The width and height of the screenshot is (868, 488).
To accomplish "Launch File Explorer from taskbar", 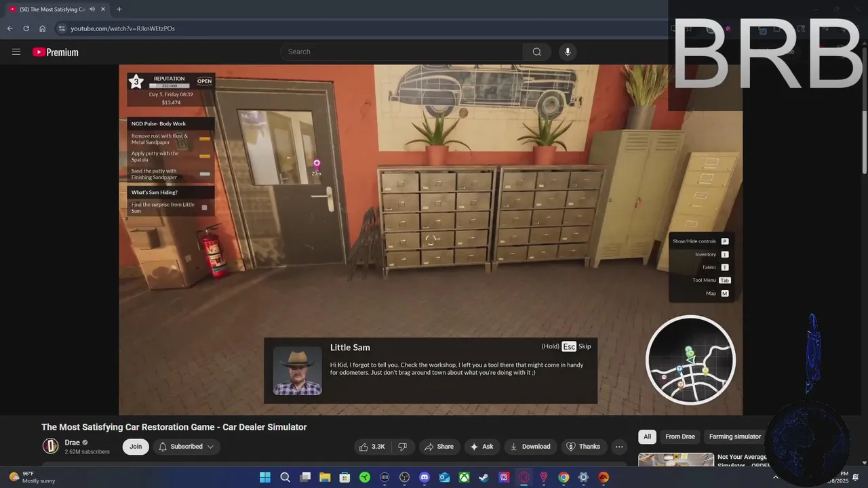I will (325, 477).
